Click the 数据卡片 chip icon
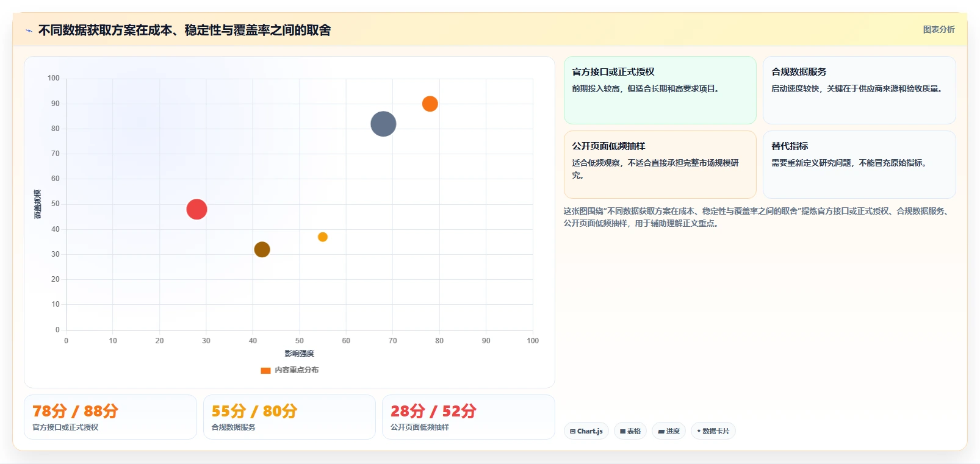The height and width of the screenshot is (464, 980). click(x=699, y=431)
